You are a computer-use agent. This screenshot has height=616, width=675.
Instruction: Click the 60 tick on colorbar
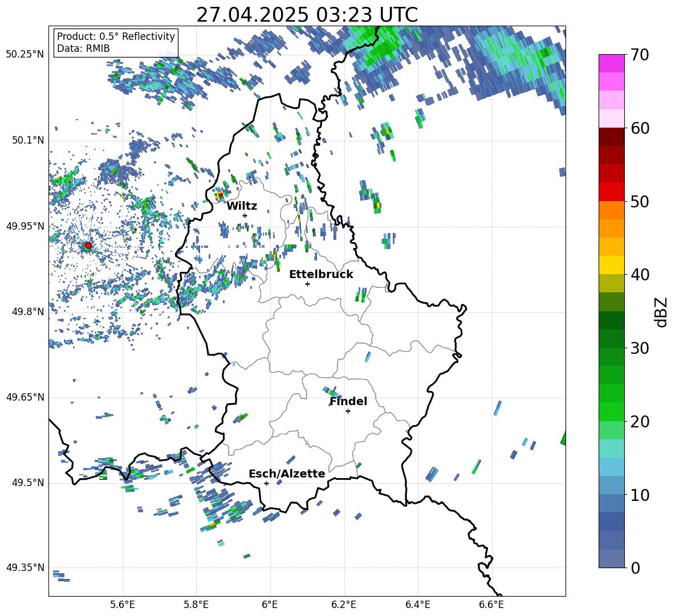tap(640, 128)
